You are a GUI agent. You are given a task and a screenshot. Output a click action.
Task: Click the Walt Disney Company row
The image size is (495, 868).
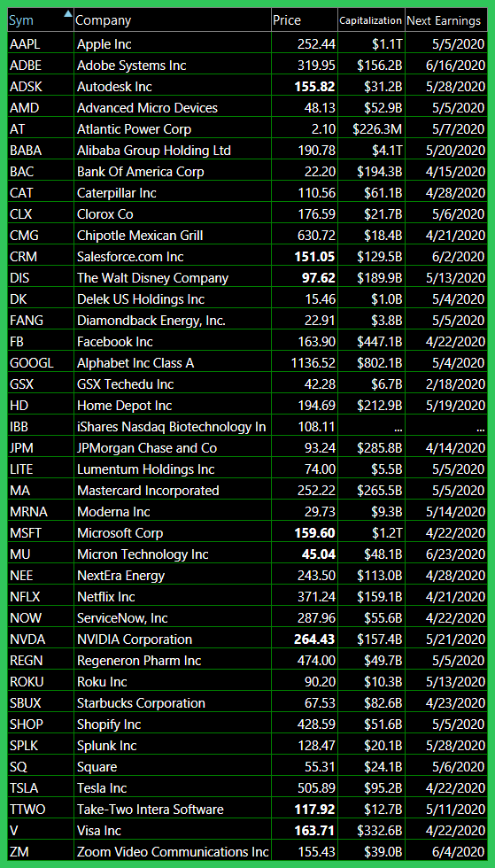click(x=248, y=278)
